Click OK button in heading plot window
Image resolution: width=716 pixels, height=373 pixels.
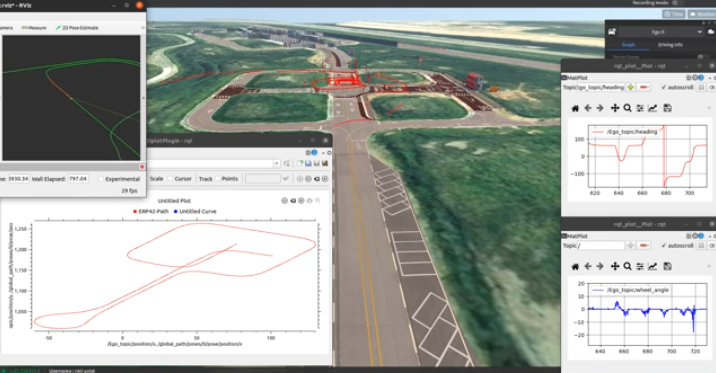(x=712, y=87)
